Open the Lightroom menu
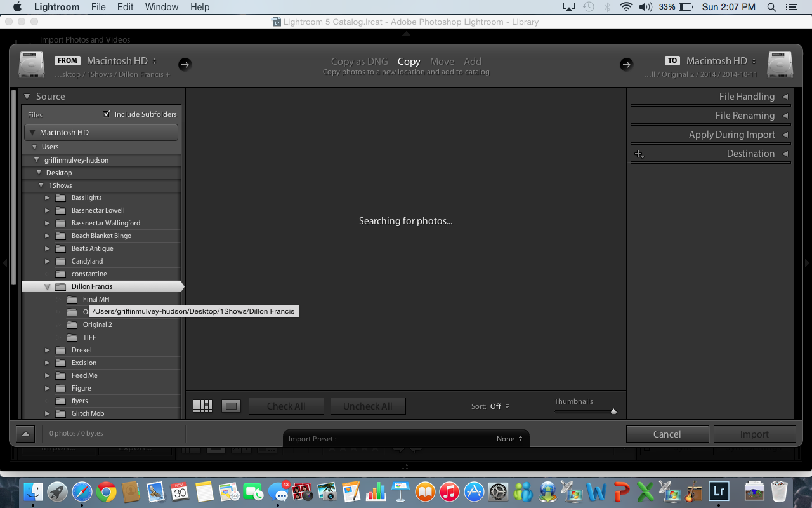812x508 pixels. (x=56, y=7)
